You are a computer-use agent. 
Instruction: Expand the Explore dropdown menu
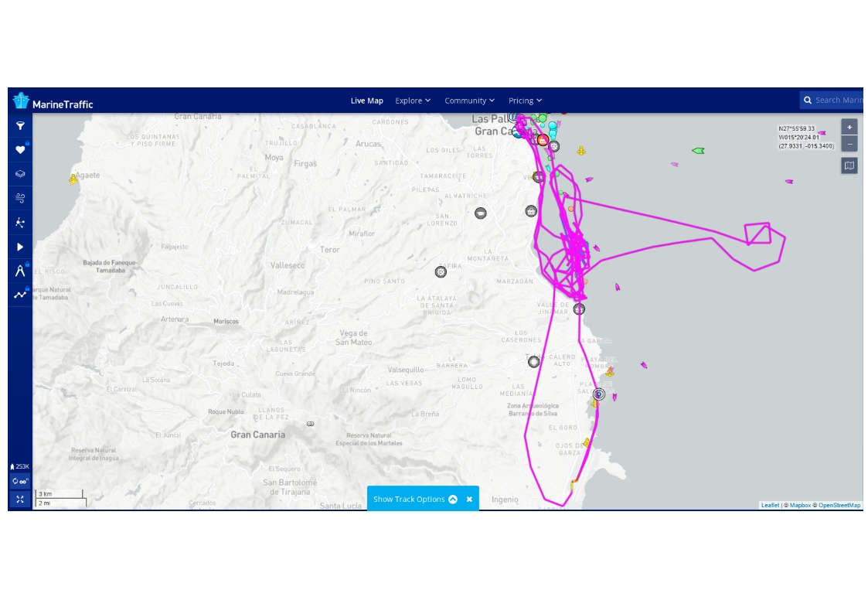pyautogui.click(x=413, y=101)
